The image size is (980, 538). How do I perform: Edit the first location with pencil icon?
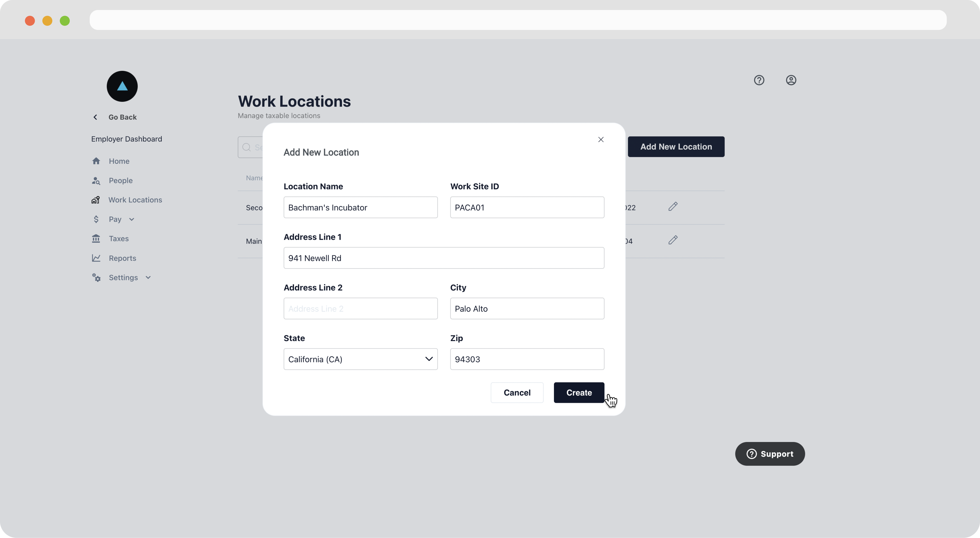[x=673, y=206]
